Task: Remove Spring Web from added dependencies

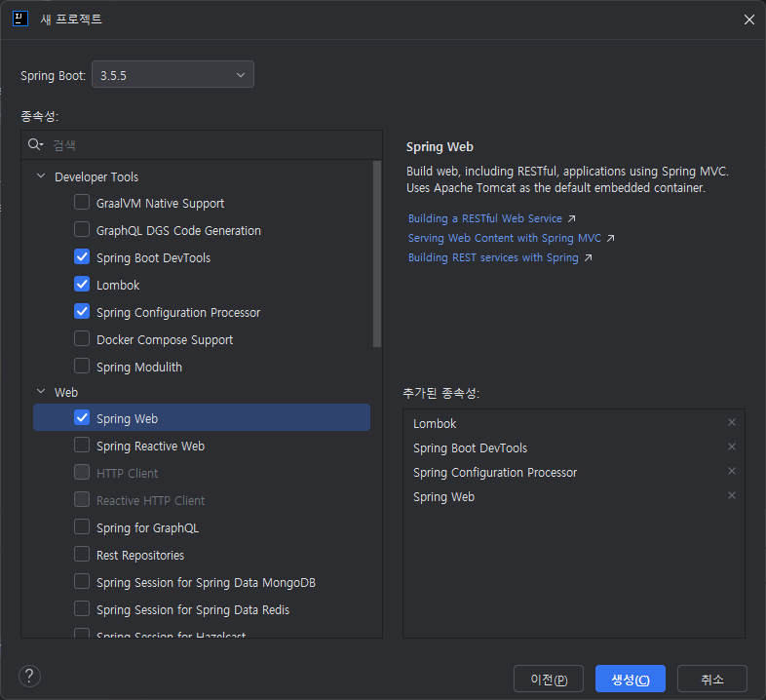Action: coord(731,495)
